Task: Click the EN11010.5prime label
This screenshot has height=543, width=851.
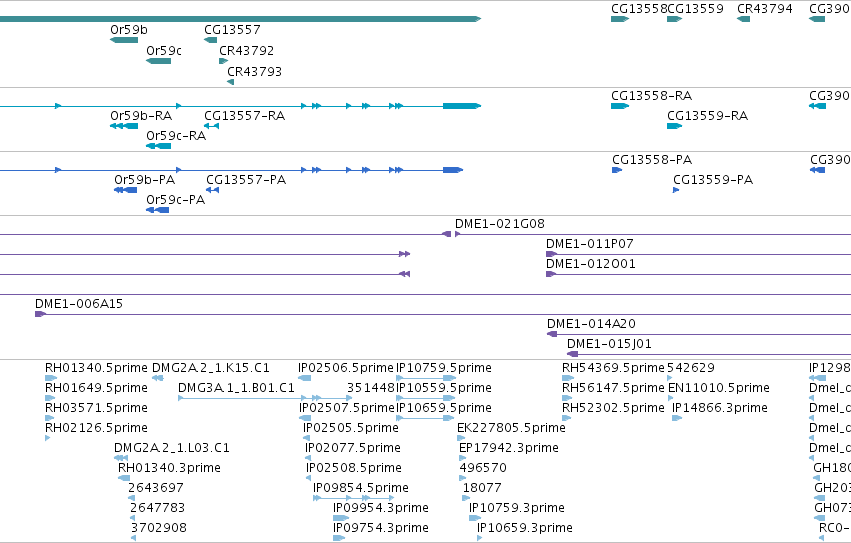Action: coord(719,388)
